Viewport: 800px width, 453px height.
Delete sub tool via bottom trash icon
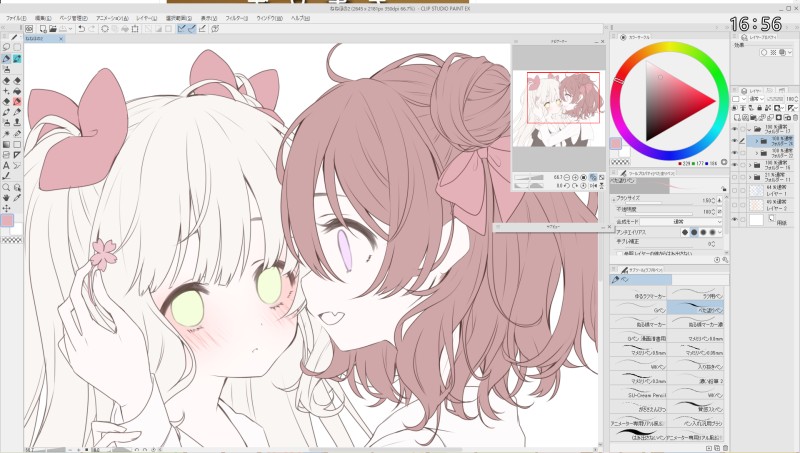(x=726, y=448)
